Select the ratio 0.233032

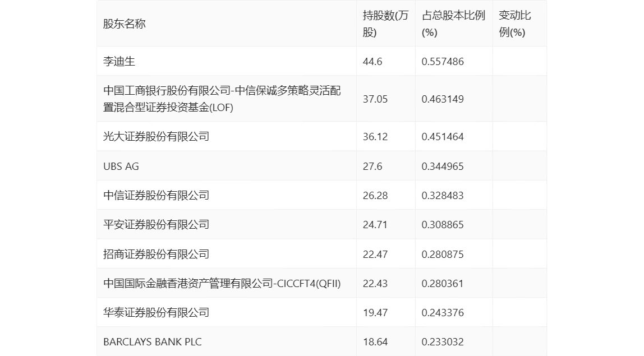tap(443, 341)
